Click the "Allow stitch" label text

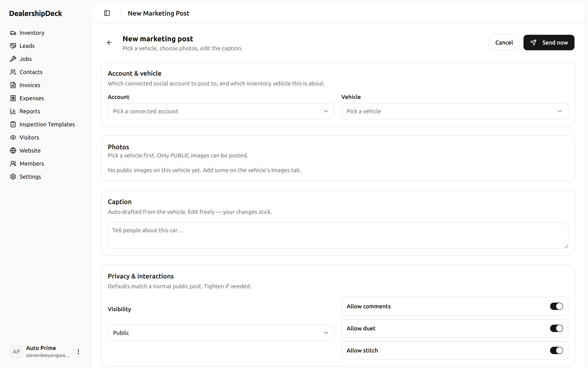pyautogui.click(x=362, y=350)
